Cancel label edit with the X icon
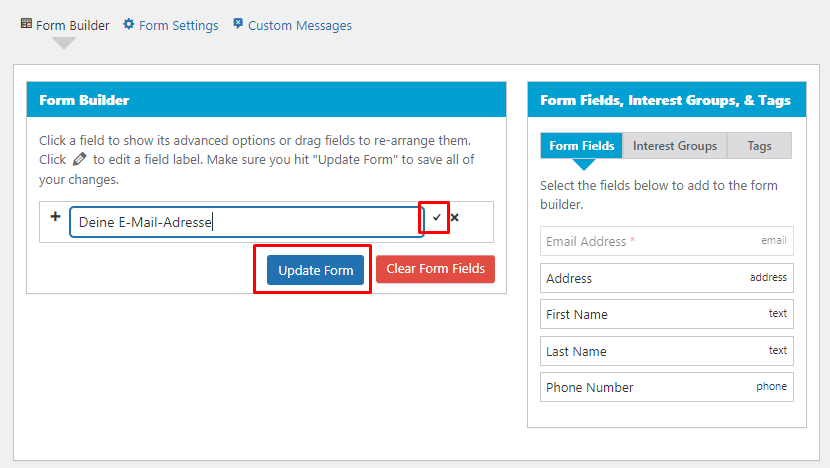Screen dimensions: 830x468 tap(455, 217)
